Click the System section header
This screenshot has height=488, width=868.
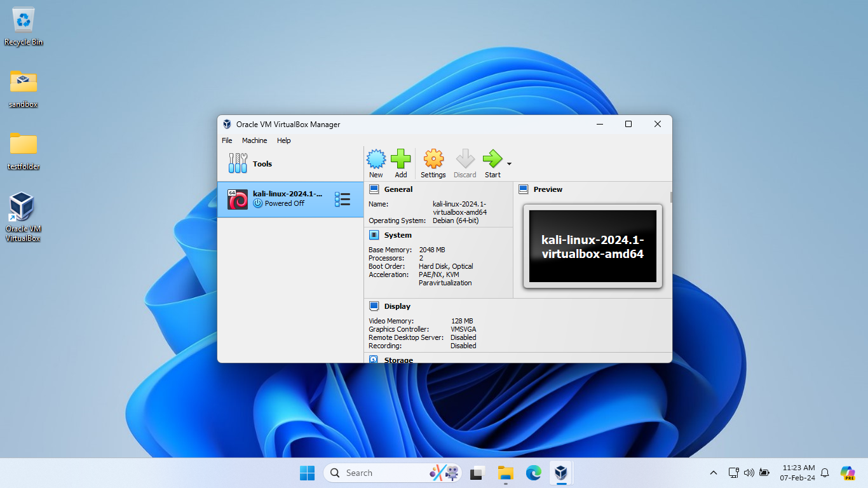click(x=398, y=235)
